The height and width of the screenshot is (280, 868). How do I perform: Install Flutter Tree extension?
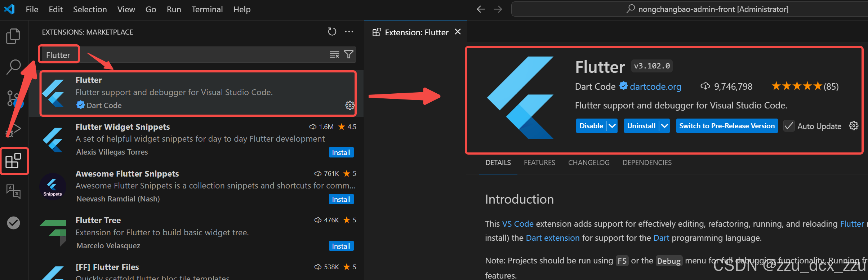pos(341,246)
